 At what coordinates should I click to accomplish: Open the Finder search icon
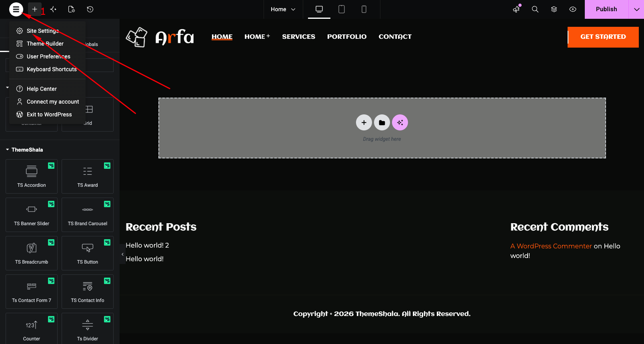point(535,9)
